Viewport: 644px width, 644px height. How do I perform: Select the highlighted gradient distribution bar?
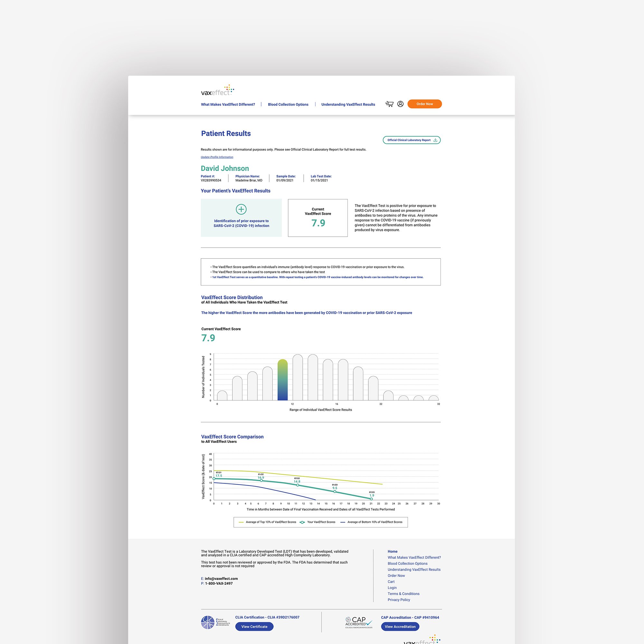(282, 380)
